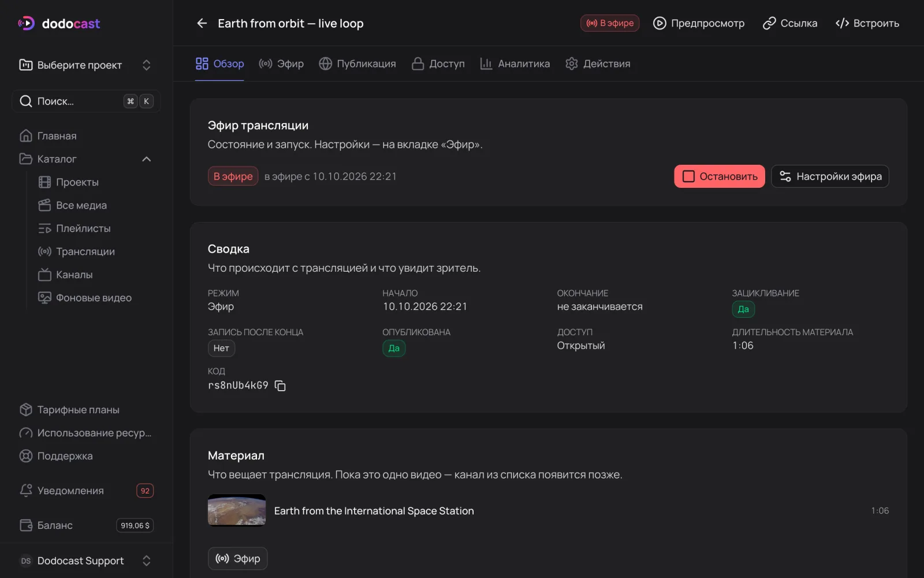924x578 pixels.
Task: Click the Ссылка link icon button
Action: [x=790, y=23]
